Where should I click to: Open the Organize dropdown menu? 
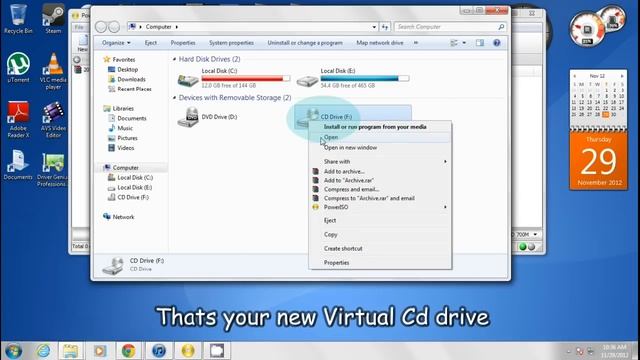coord(116,43)
